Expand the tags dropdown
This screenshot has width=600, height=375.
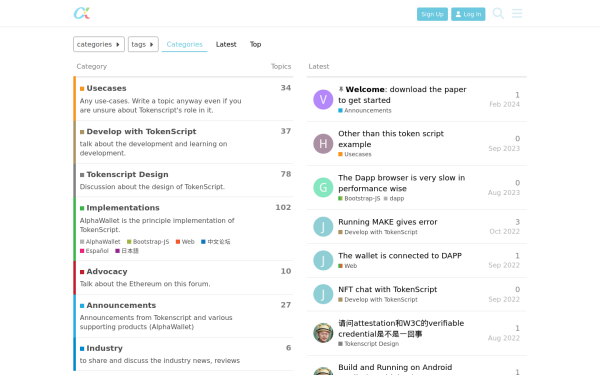click(x=143, y=44)
